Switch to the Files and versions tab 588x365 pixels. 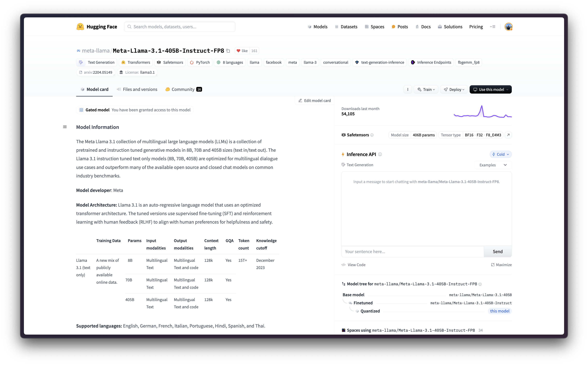pos(137,89)
